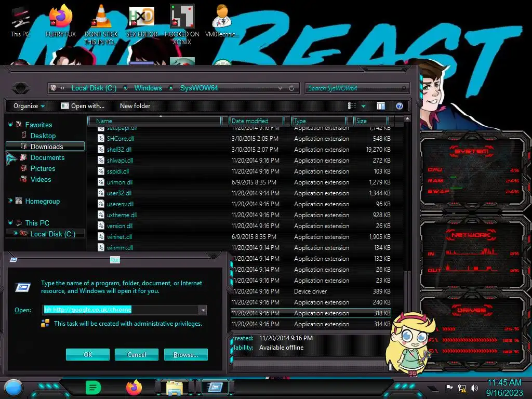532x399 pixels.
Task: Open green notes app on taskbar
Action: 94,388
